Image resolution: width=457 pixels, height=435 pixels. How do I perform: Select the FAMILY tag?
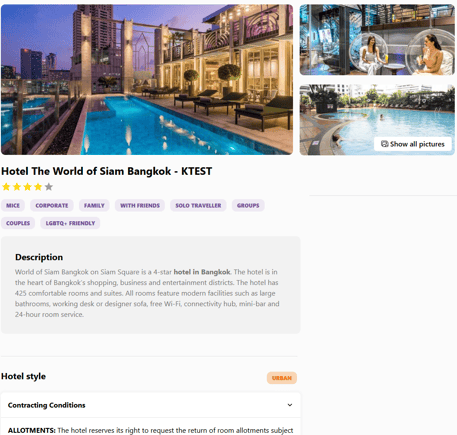coord(94,205)
